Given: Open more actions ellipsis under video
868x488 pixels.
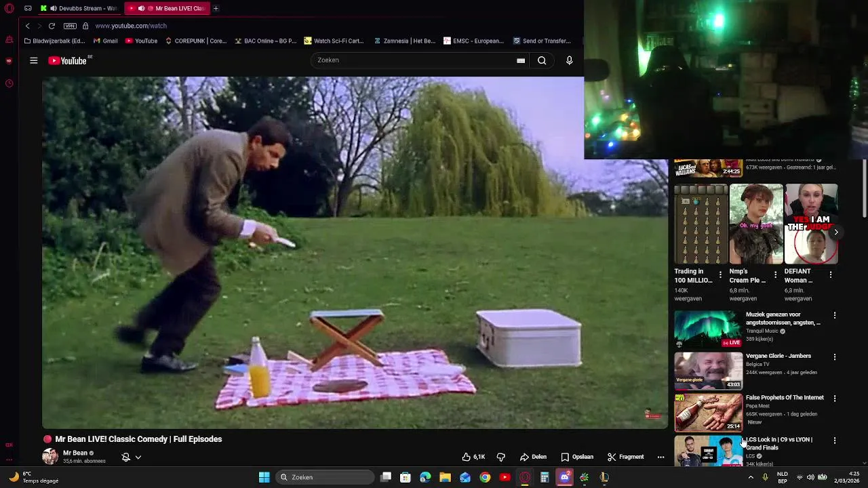Looking at the screenshot, I should [660, 457].
